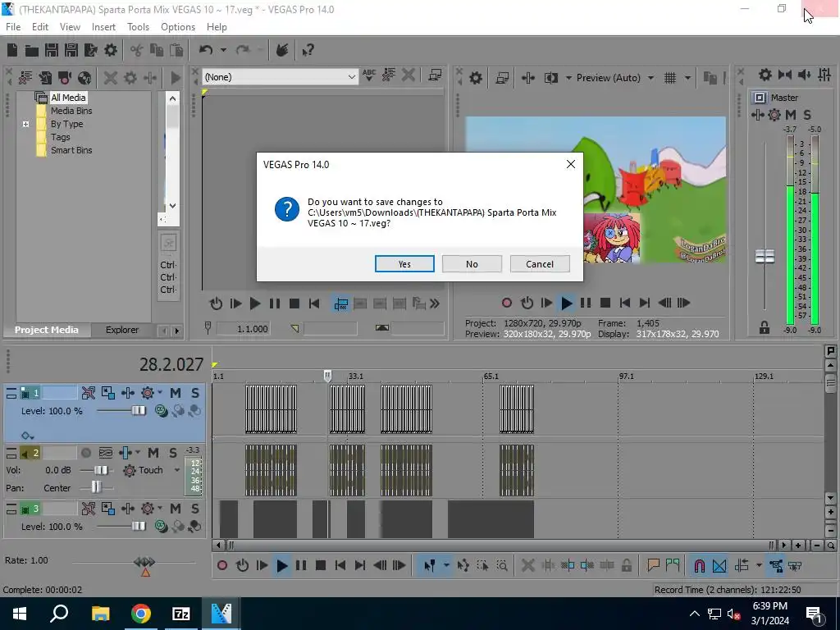840x630 pixels.
Task: Click the split screen view icon
Action: [x=550, y=78]
